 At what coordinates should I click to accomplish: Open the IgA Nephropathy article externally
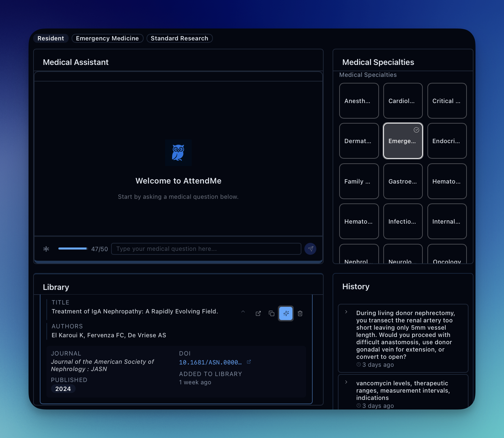258,313
